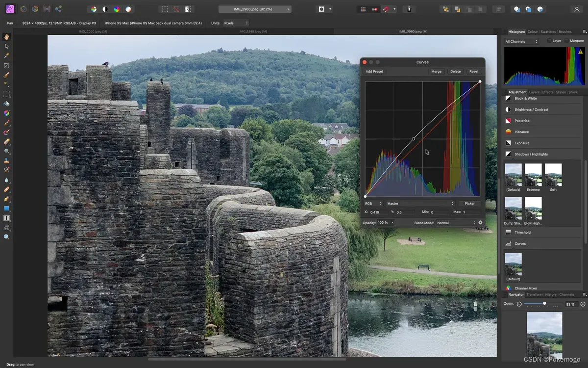Select the Move tool
Screen dimensions: 588x368
[6, 46]
